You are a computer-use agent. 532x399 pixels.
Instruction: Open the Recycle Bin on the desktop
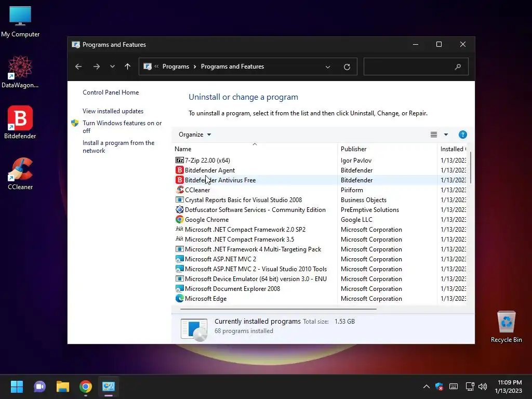coord(506,327)
